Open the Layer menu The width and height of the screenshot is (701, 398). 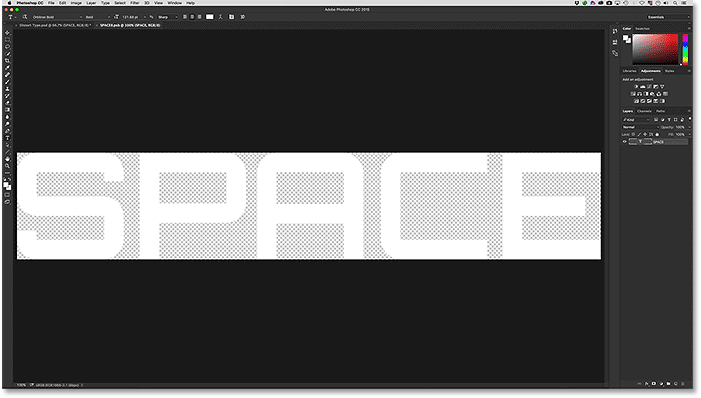click(x=91, y=3)
